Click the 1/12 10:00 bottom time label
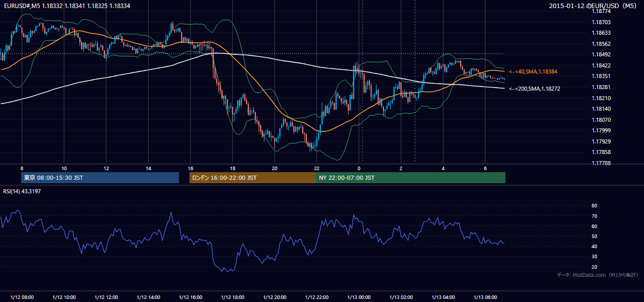The image size is (644, 302). click(64, 297)
